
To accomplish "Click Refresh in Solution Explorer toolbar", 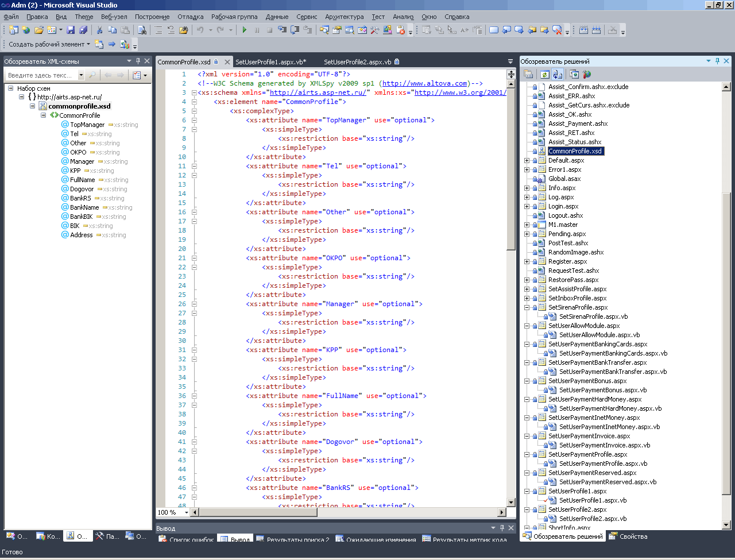I will pyautogui.click(x=544, y=74).
